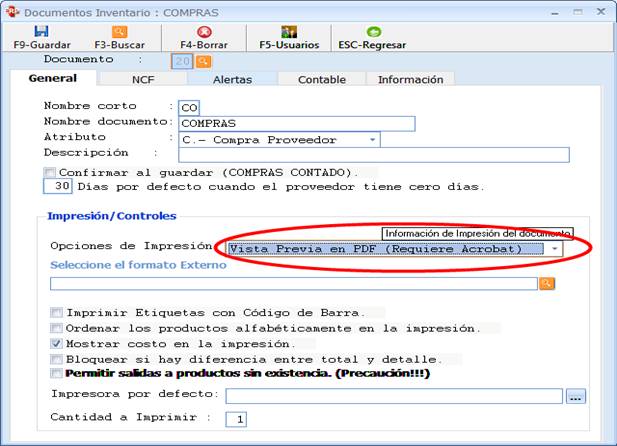Toggle Imprimir Etiquetas con Código de Barra
The height and width of the screenshot is (446, 617).
(56, 313)
